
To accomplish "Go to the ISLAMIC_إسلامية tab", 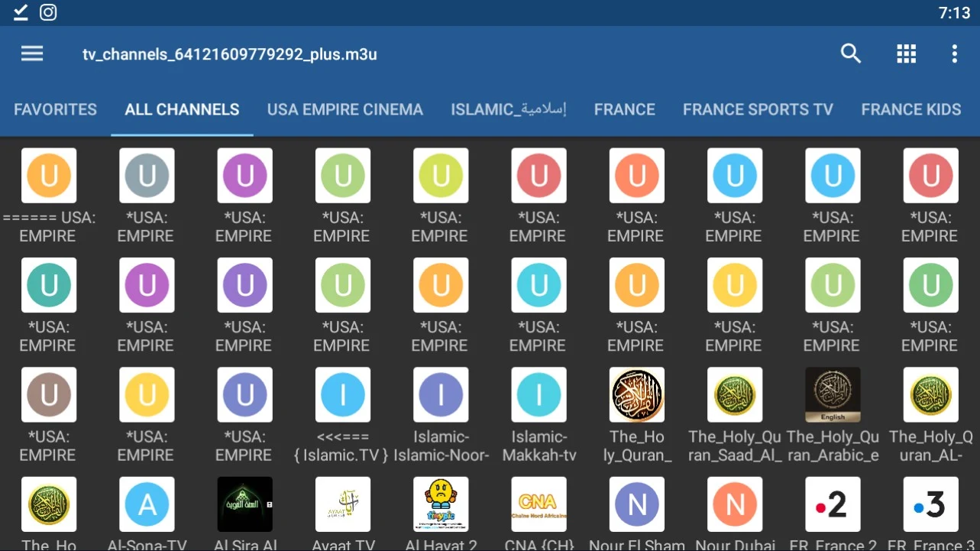I will click(x=509, y=109).
